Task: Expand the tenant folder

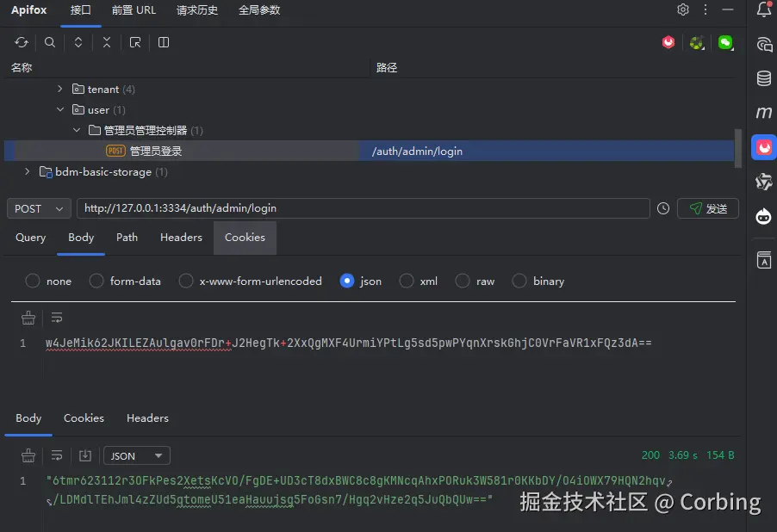Action: click(x=60, y=89)
